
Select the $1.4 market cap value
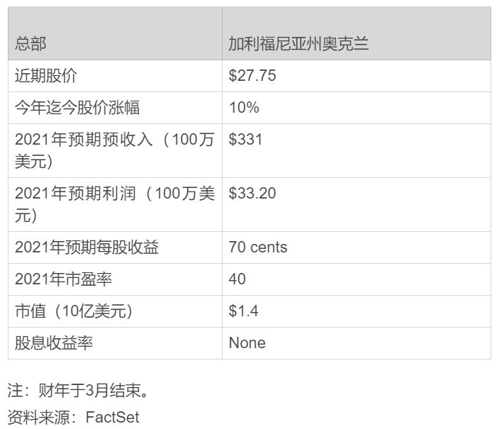click(242, 311)
